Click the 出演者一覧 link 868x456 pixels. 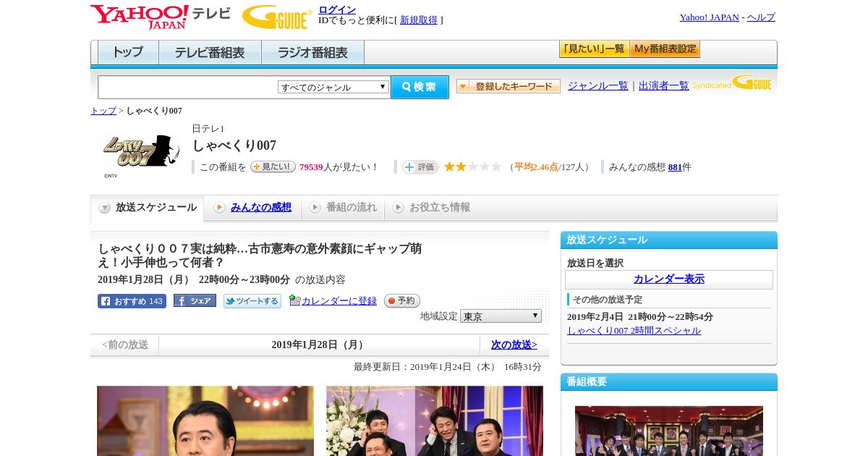click(x=664, y=86)
